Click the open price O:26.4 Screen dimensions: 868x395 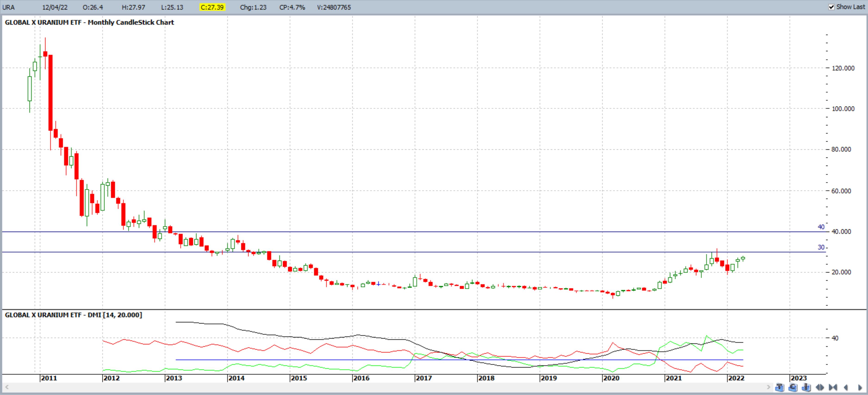(93, 7)
